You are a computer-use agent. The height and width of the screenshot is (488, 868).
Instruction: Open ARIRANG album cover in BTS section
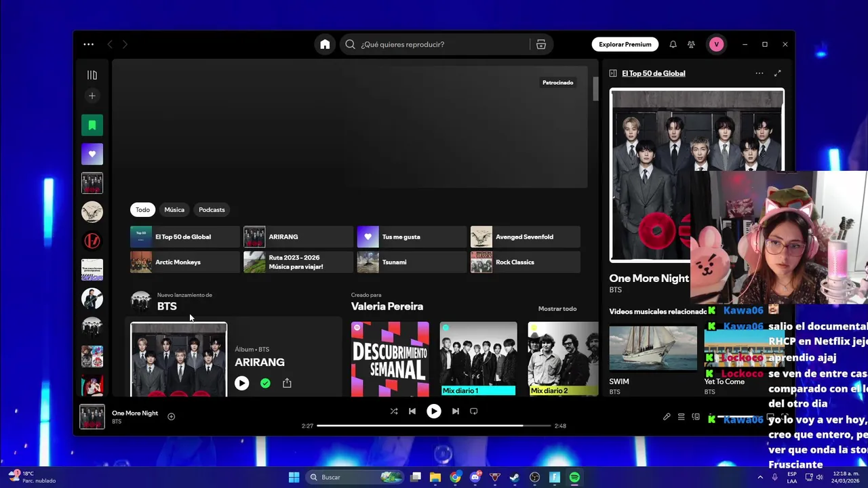[x=179, y=360]
